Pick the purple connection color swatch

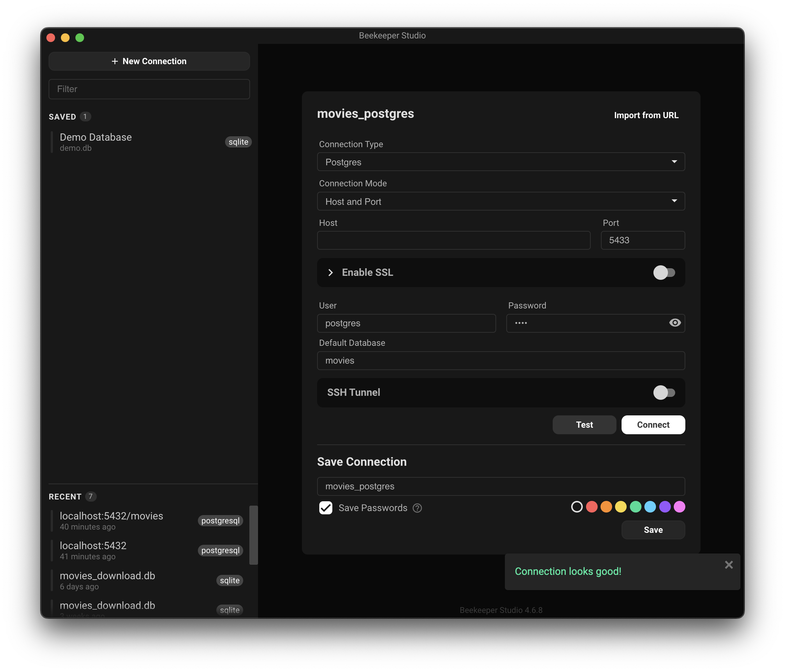point(665,507)
